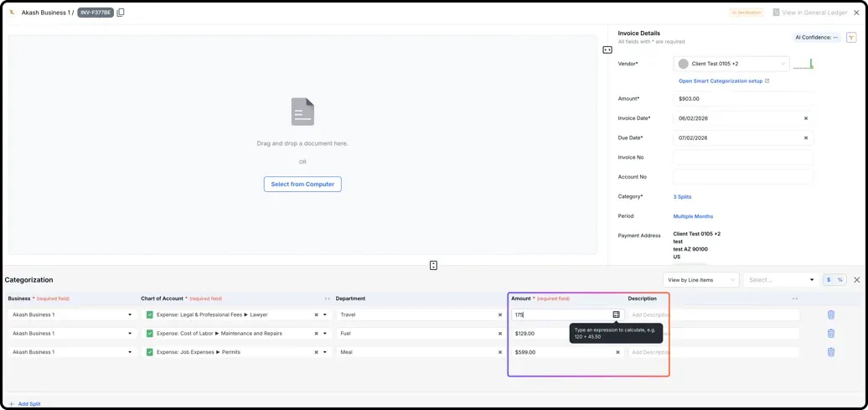Open Smart Categorization setup link
This screenshot has height=410, width=868.
724,80
